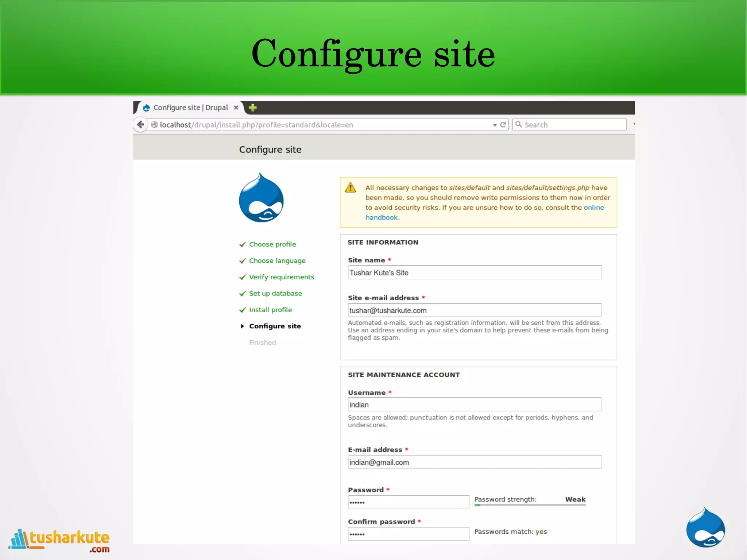Click the Drupal logo in the slide corner

706,528
